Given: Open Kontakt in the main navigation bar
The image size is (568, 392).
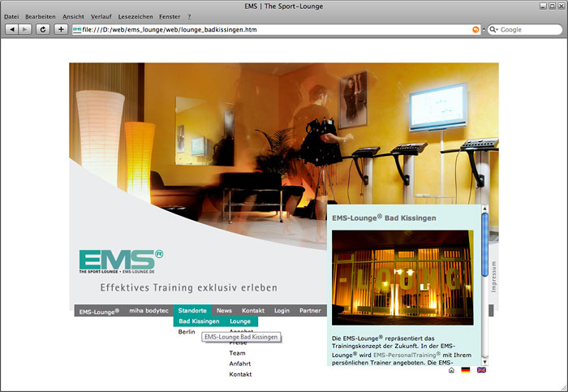Looking at the screenshot, I should tap(253, 311).
